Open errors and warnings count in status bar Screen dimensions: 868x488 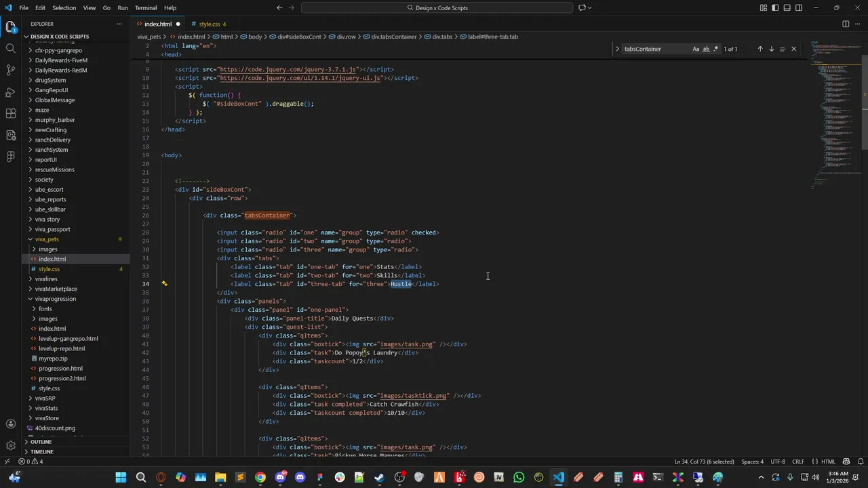pos(31,462)
